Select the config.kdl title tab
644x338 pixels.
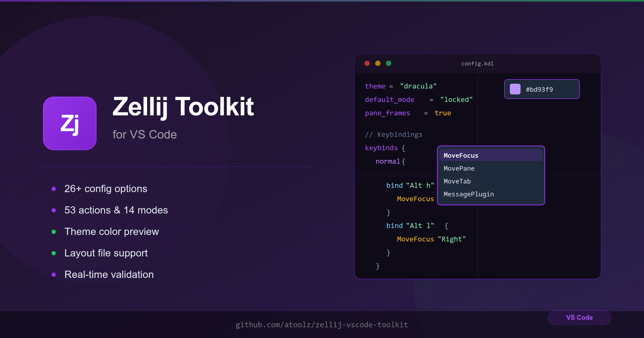pos(477,63)
